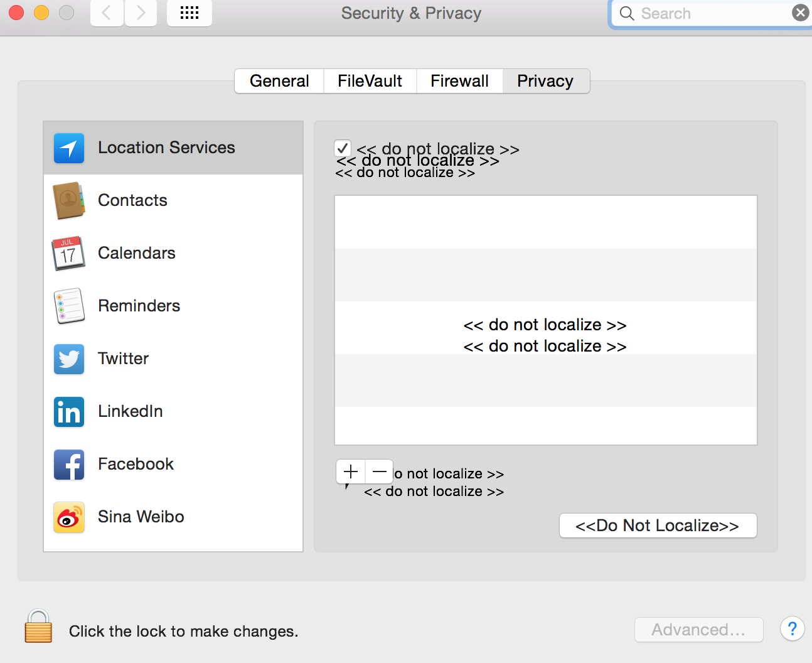Open Sina Weibo privacy settings
Viewport: 812px width, 663px height.
[141, 516]
